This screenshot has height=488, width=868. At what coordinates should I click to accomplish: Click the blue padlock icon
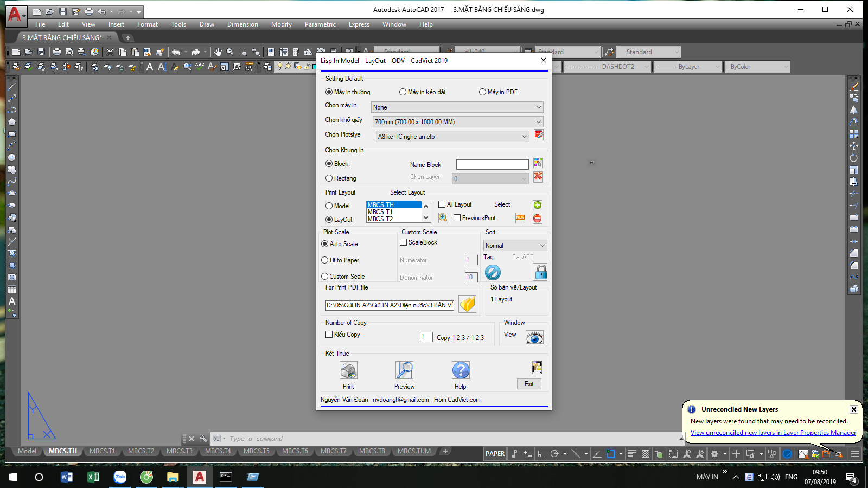pyautogui.click(x=540, y=272)
